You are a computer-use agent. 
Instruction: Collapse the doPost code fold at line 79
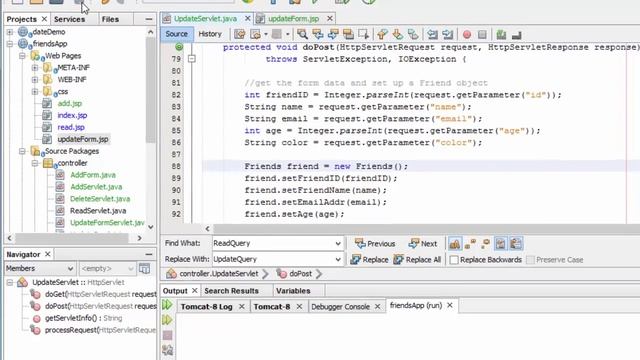[x=191, y=59]
